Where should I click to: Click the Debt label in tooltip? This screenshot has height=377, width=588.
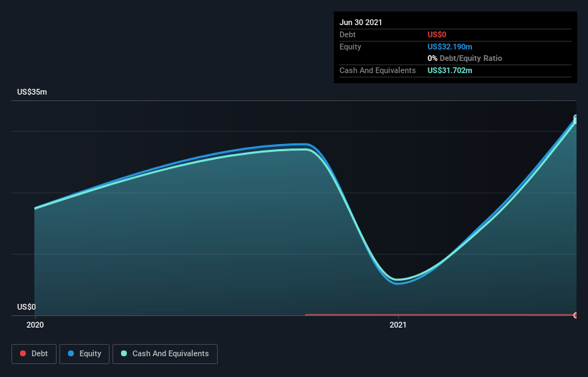point(347,34)
